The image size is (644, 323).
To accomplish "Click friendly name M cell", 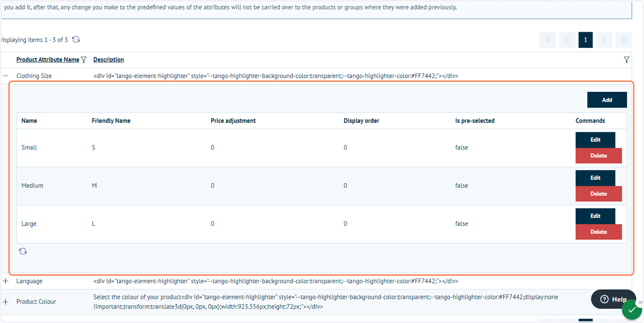I will [x=94, y=186].
